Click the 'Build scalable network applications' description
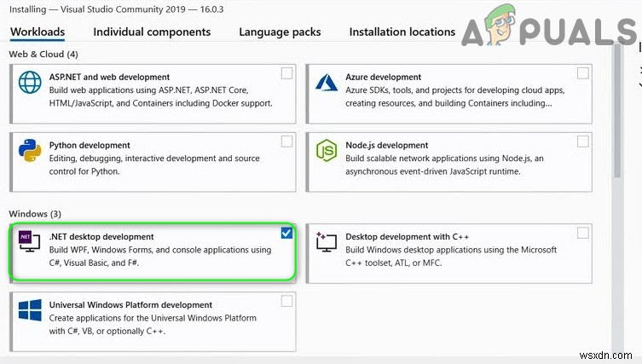 point(444,165)
